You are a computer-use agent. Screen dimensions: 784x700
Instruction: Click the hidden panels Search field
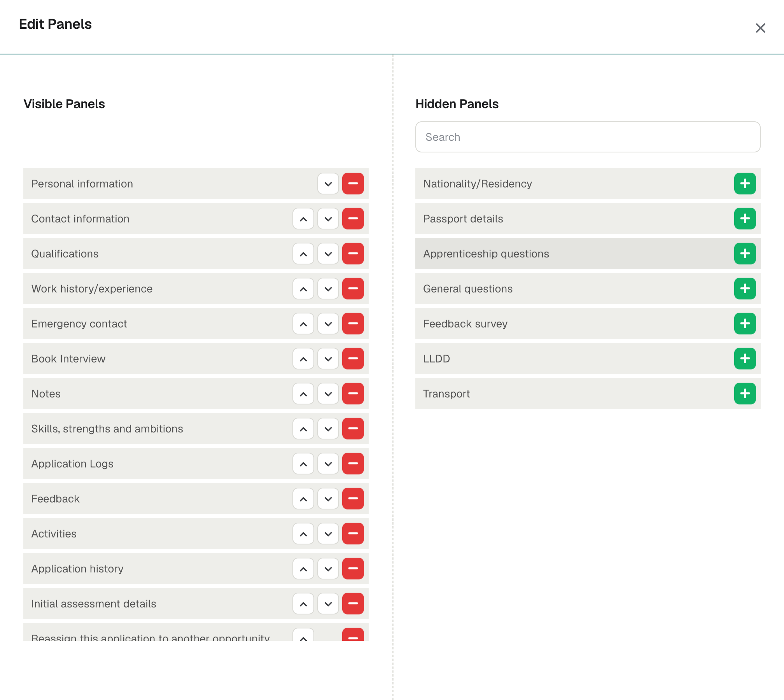[588, 137]
